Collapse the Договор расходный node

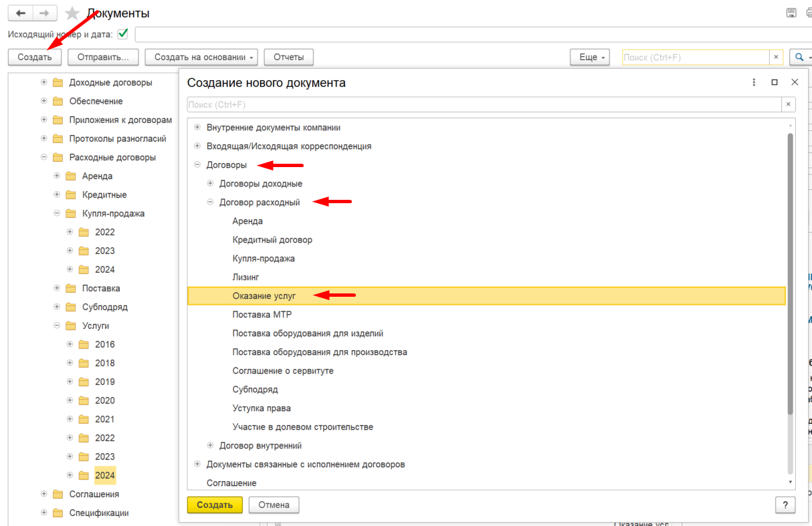pyautogui.click(x=210, y=203)
